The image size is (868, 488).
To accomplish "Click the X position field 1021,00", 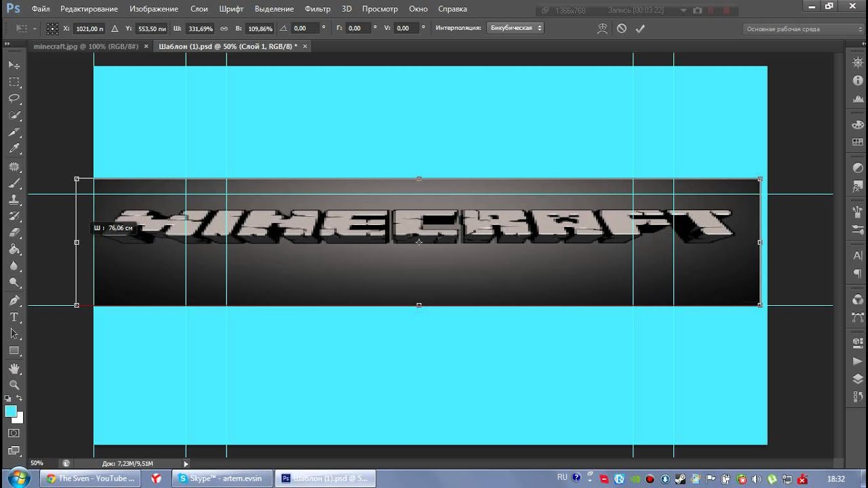I will click(90, 28).
